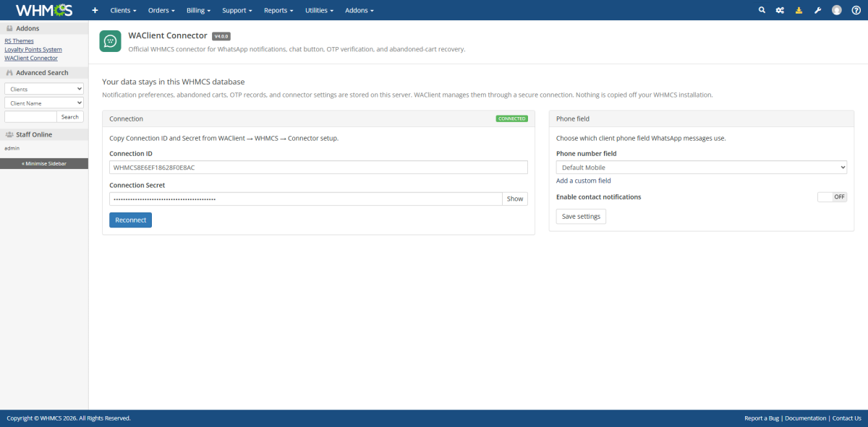The height and width of the screenshot is (427, 868).
Task: Open RS Themes addon link
Action: point(19,41)
